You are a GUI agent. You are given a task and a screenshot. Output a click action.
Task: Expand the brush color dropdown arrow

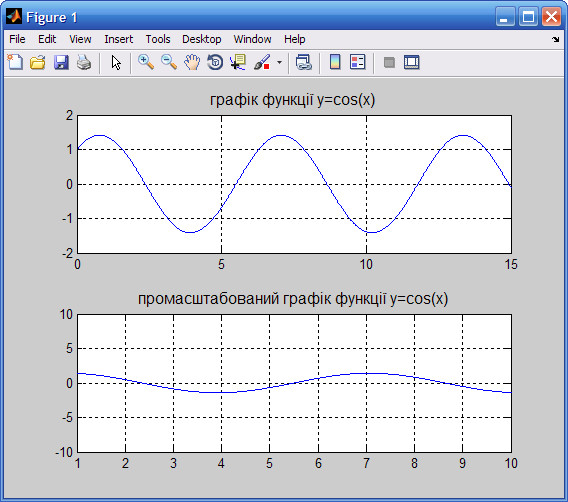[279, 62]
